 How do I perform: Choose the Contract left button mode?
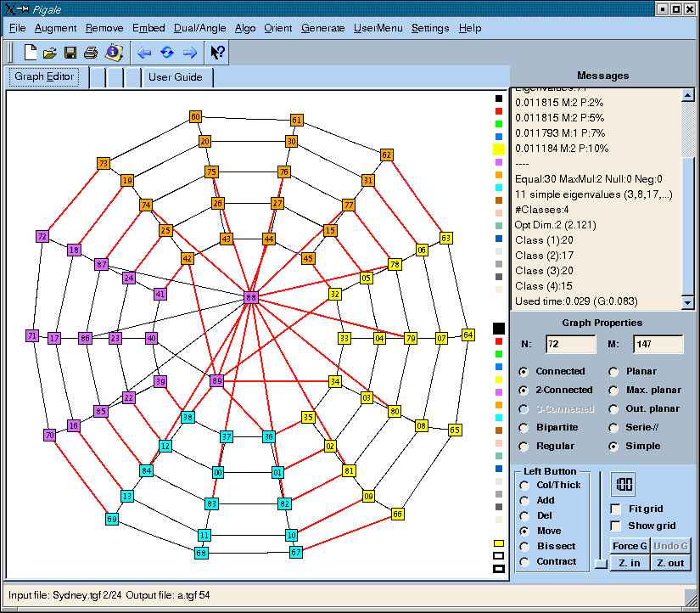(x=524, y=561)
